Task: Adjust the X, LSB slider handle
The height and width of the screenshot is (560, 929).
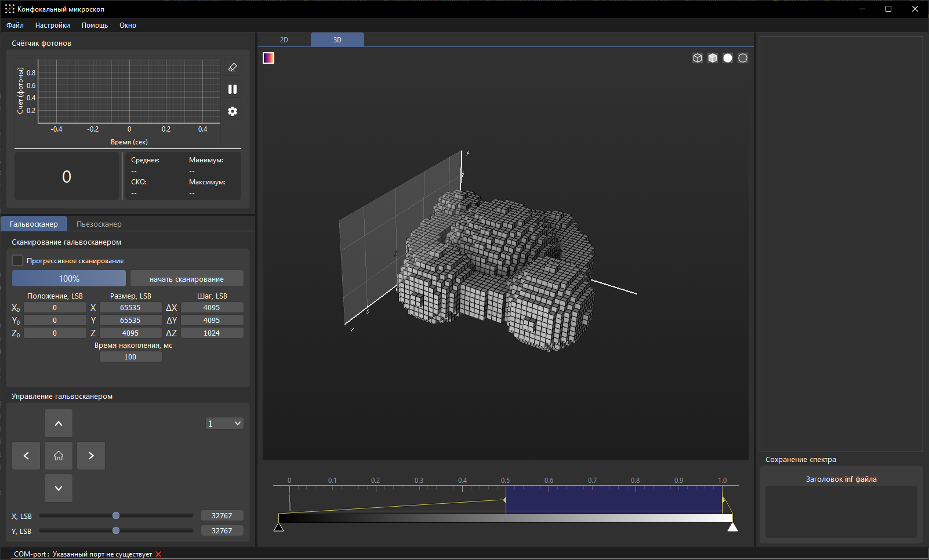Action: [x=116, y=515]
